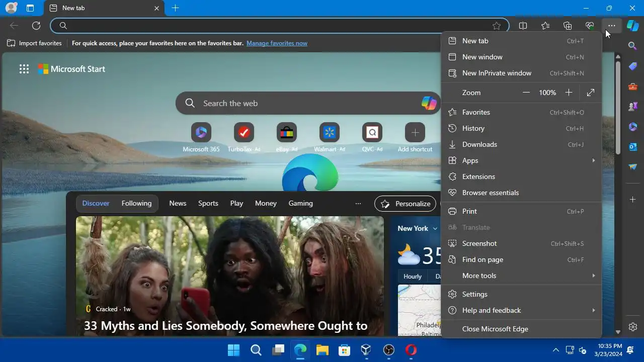Screen dimensions: 644x362
Task: Open the sidebar Outlook icon
Action: (633, 147)
